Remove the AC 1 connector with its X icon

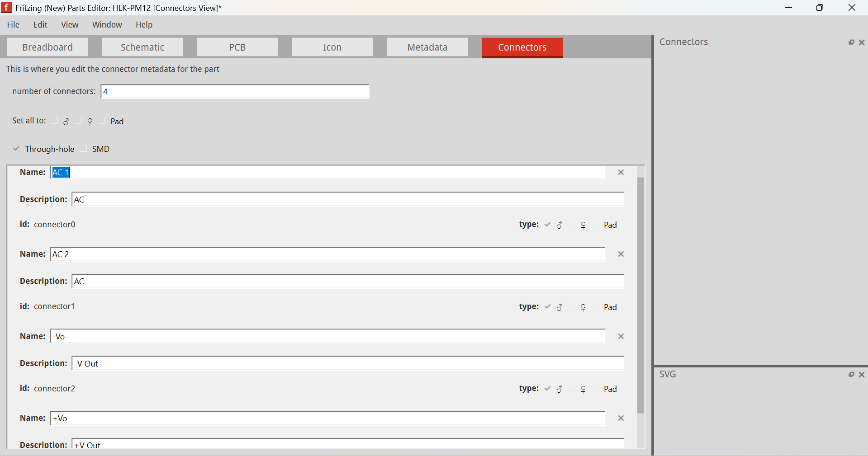621,172
